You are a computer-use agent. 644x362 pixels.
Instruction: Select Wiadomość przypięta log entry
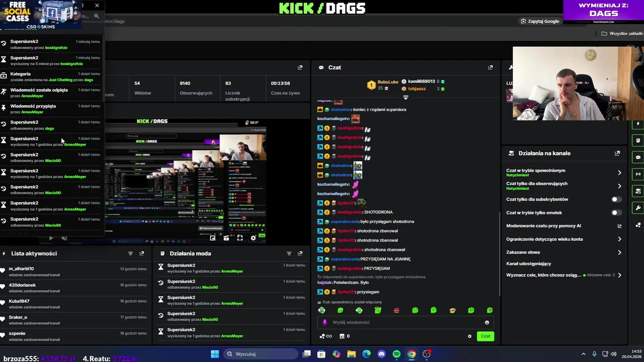pos(51,109)
